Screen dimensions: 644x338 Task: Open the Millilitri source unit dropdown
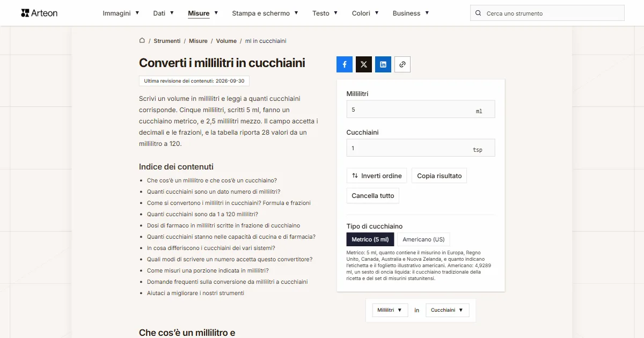click(390, 310)
